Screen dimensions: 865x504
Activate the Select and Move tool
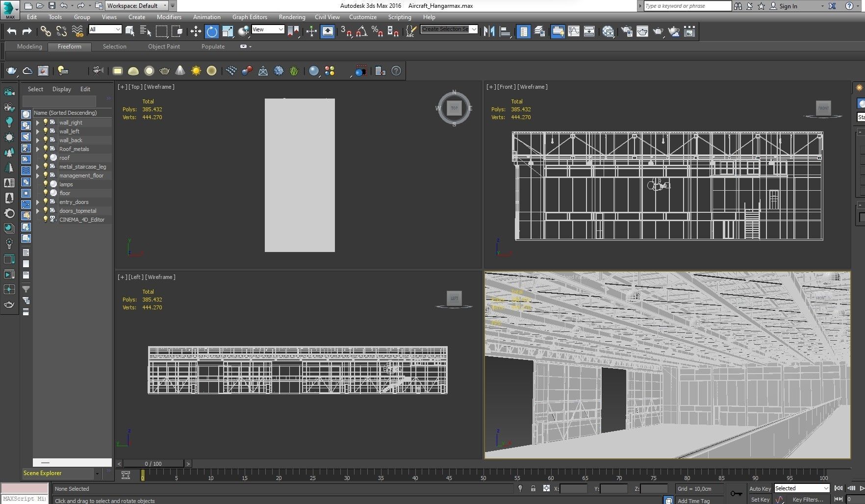coord(196,32)
